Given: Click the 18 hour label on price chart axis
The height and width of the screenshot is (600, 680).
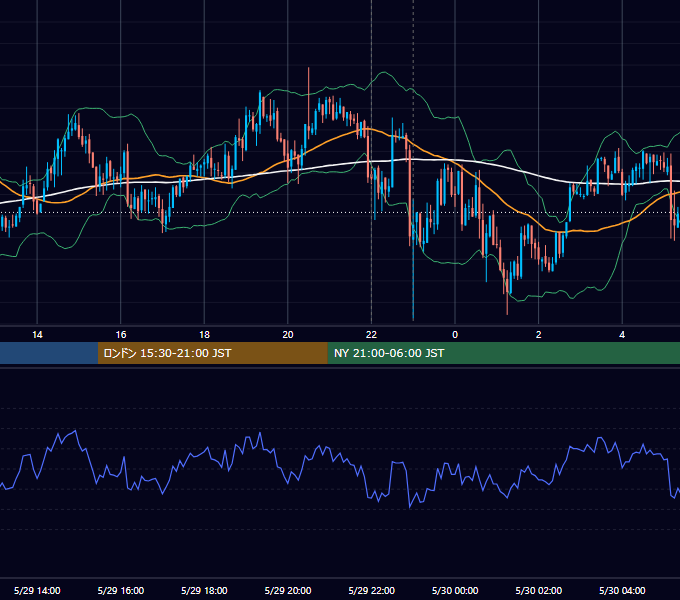Looking at the screenshot, I should pos(204,335).
